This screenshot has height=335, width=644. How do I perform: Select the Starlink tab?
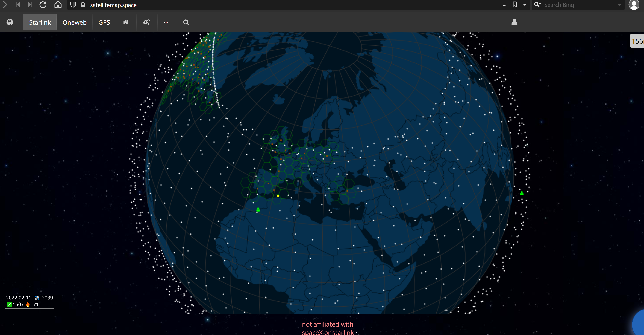(x=40, y=22)
